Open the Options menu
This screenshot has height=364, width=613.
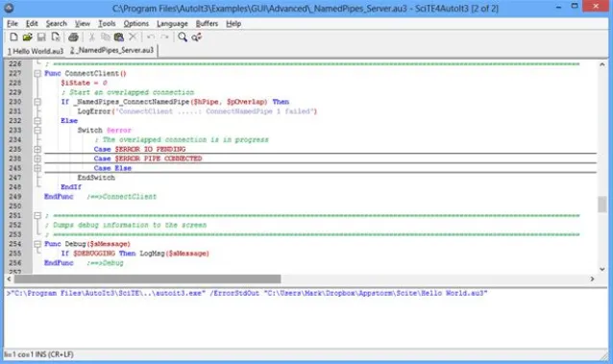click(136, 23)
